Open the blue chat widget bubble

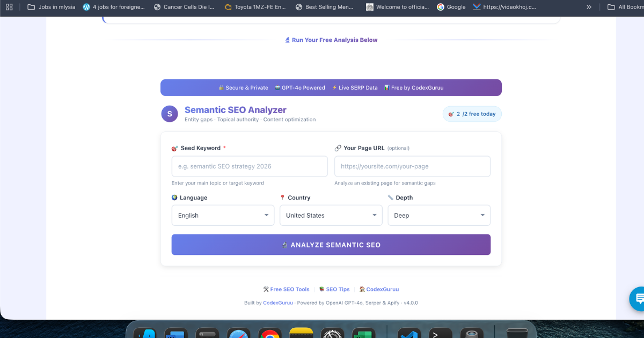pyautogui.click(x=638, y=298)
